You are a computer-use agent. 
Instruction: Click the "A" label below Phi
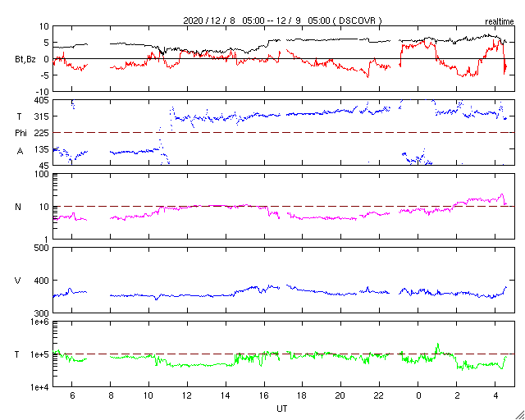(20, 152)
